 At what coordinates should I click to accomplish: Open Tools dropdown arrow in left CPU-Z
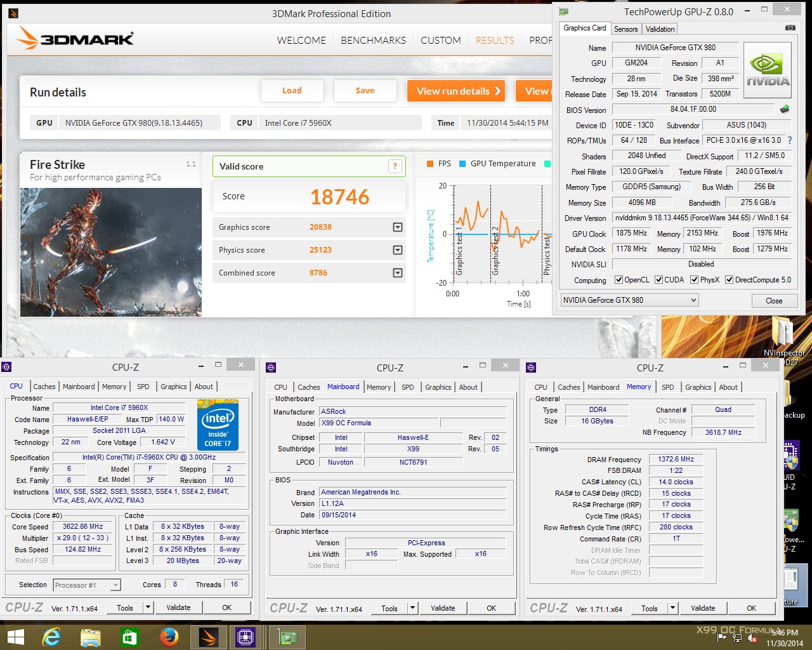148,607
